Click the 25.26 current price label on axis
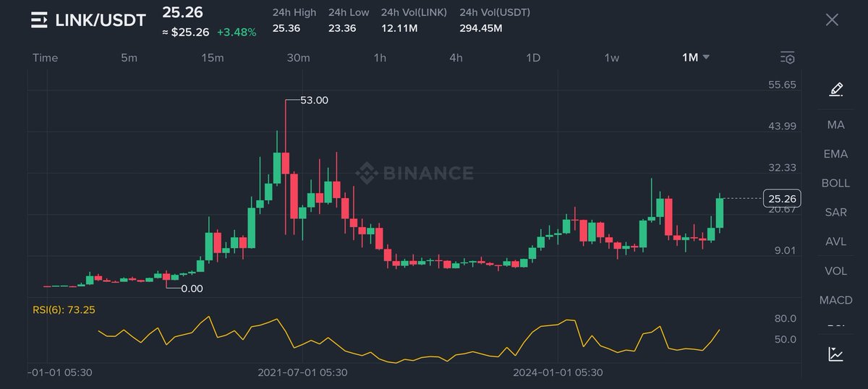868x389 pixels. [x=782, y=198]
